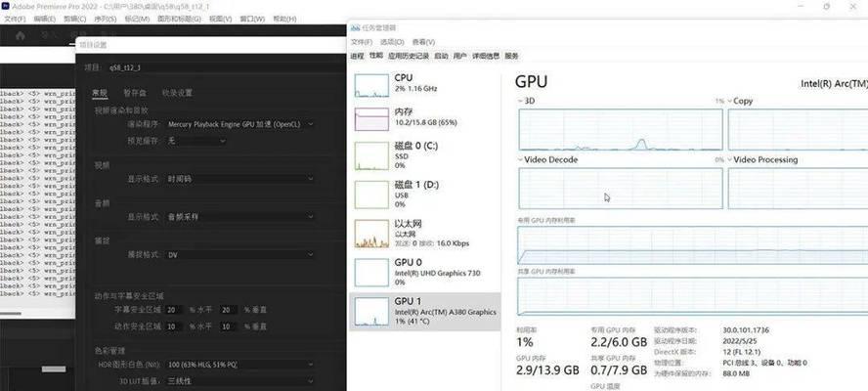Open 序列(S) menu in Premiere
868x391 pixels.
coord(106,19)
